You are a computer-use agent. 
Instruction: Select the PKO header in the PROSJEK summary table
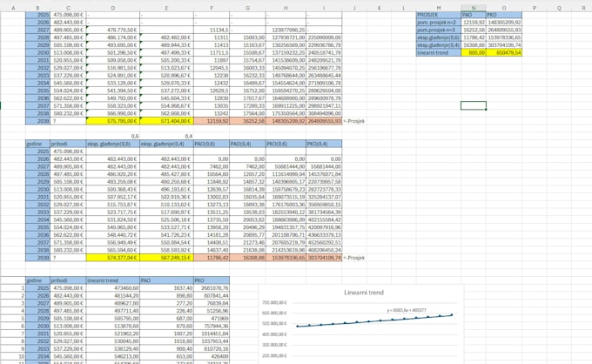(504, 15)
